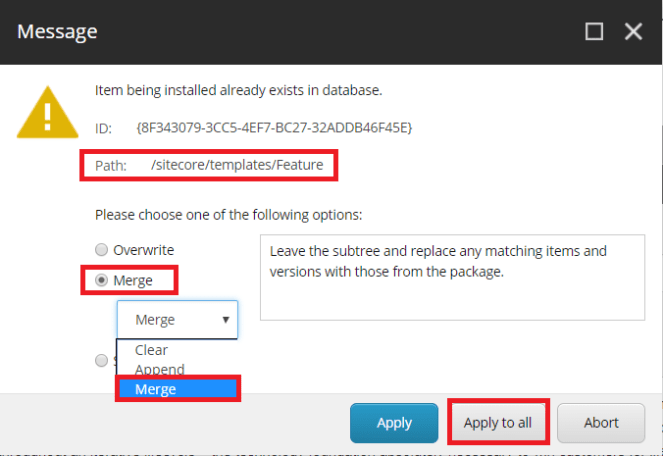Image resolution: width=663 pixels, height=456 pixels.
Task: Click the item ID GUID value
Action: [x=274, y=128]
